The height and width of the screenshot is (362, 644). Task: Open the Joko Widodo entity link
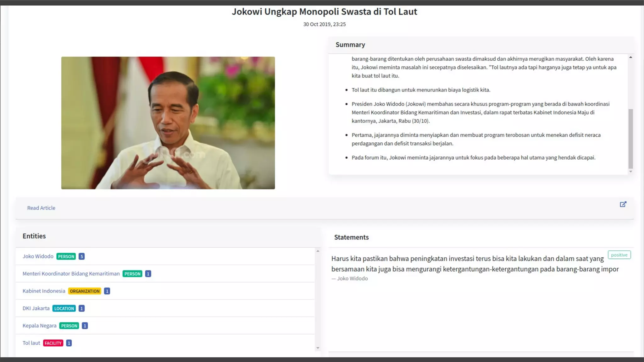(x=38, y=256)
